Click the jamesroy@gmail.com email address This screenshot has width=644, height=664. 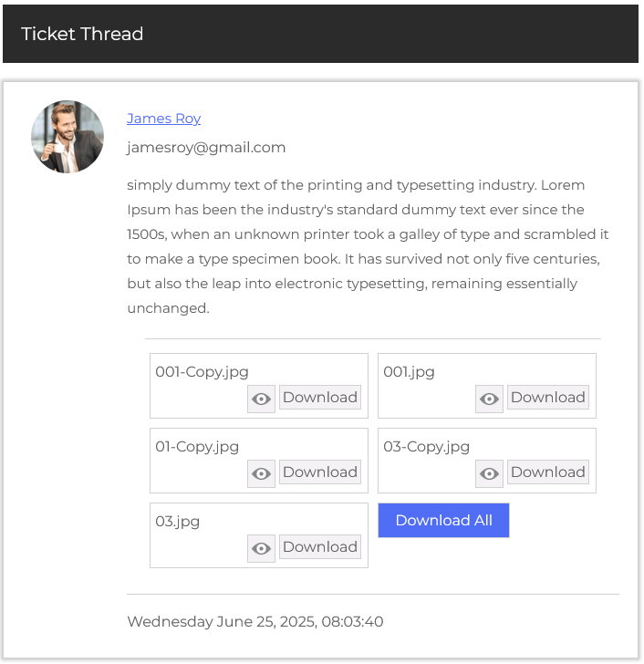[x=206, y=148]
